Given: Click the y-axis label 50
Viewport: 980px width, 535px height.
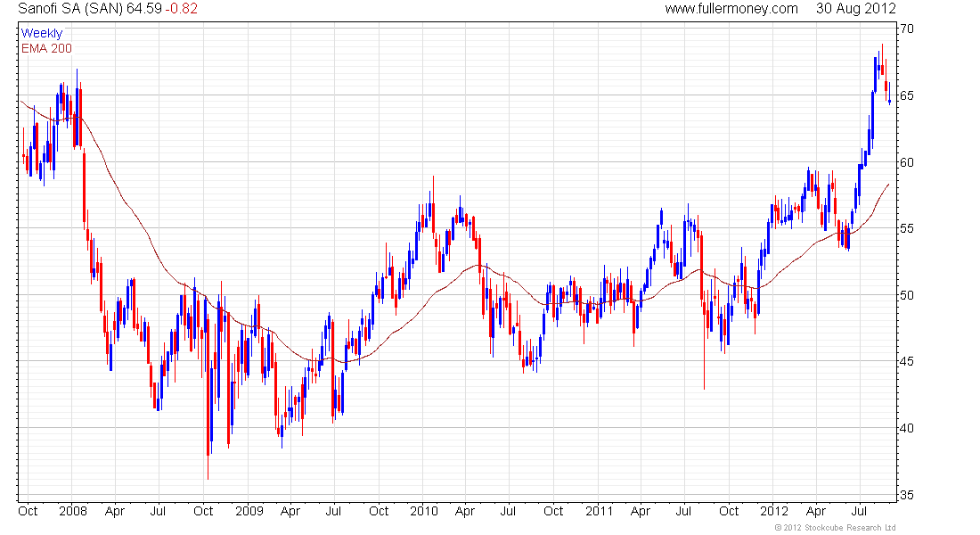Looking at the screenshot, I should coord(906,295).
